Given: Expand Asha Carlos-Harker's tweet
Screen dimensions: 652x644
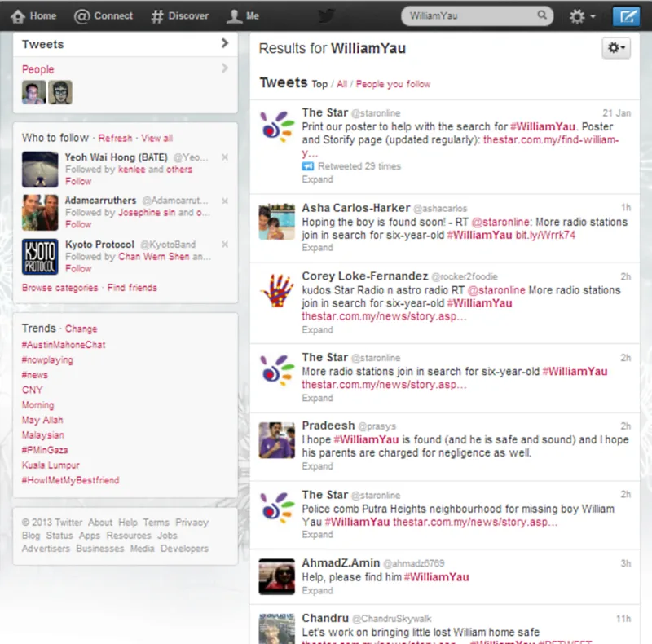Looking at the screenshot, I should coord(317,249).
